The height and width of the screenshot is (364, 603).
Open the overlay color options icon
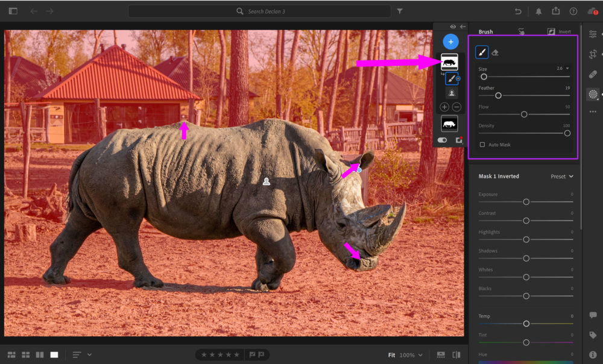click(x=459, y=140)
